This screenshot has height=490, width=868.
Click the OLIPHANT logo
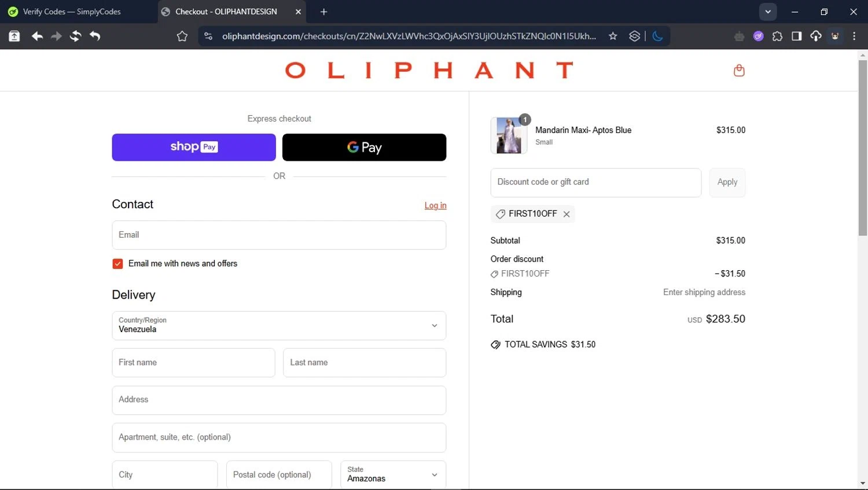coord(429,70)
